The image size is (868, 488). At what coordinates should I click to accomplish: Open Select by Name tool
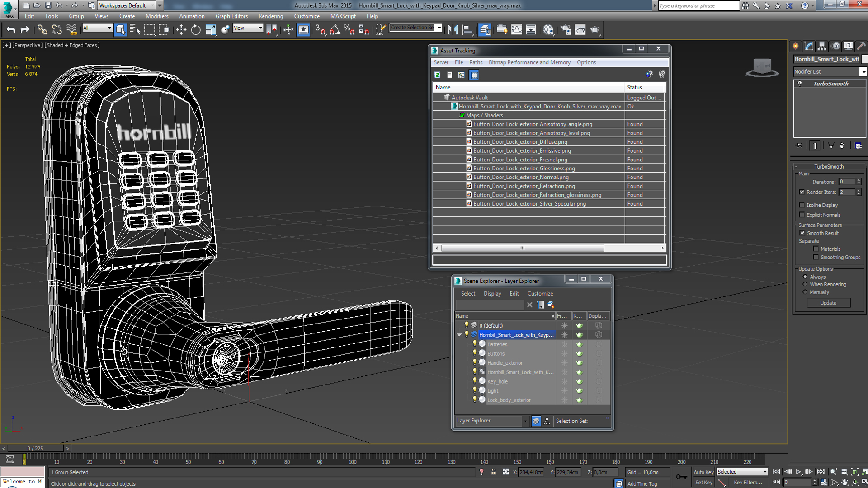click(135, 30)
